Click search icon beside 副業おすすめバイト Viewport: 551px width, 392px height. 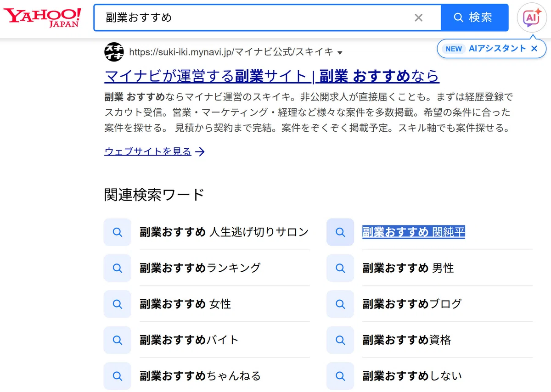tap(118, 340)
